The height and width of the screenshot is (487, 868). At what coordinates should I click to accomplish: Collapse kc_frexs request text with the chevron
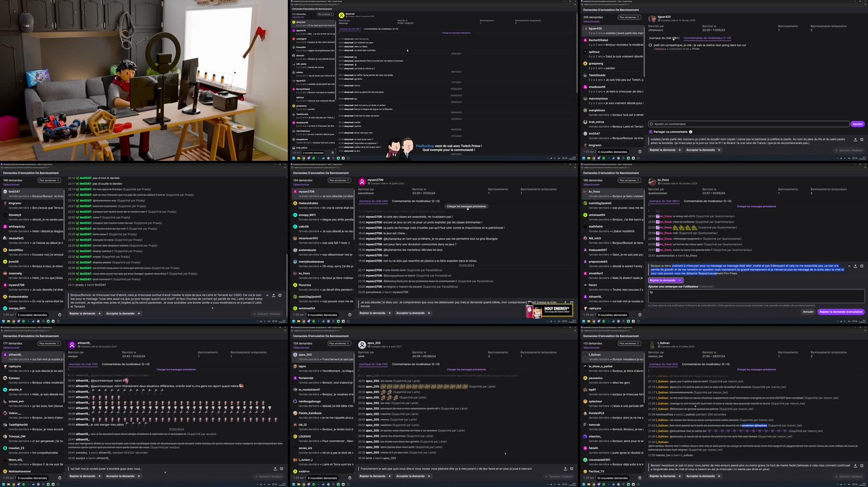pos(849,266)
